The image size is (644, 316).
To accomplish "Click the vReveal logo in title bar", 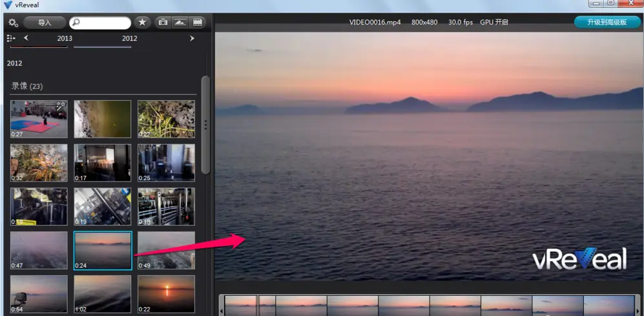I will click(8, 5).
